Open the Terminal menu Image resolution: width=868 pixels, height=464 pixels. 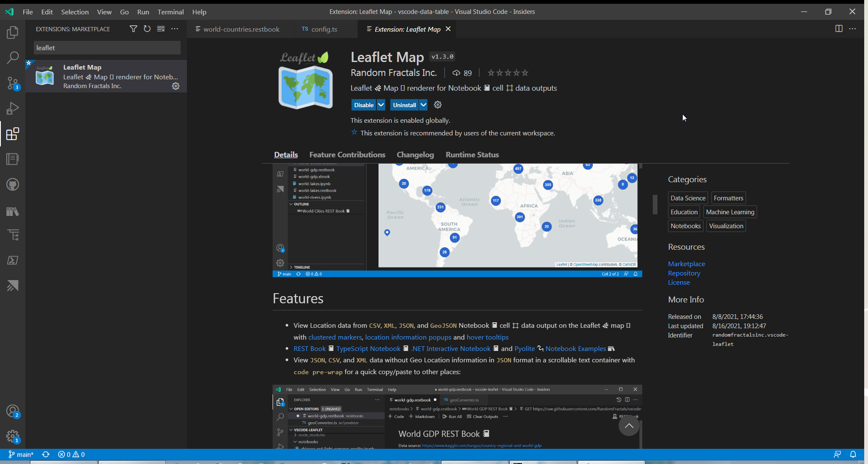click(170, 12)
